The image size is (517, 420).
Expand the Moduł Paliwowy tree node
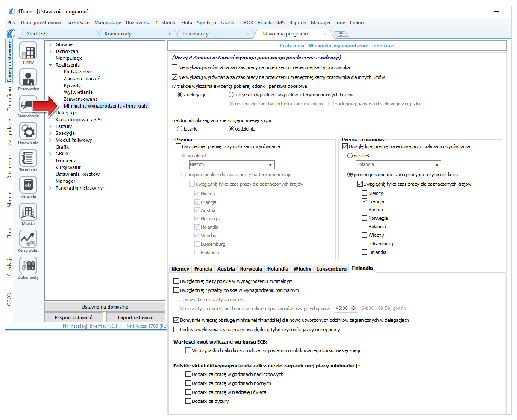coord(50,140)
